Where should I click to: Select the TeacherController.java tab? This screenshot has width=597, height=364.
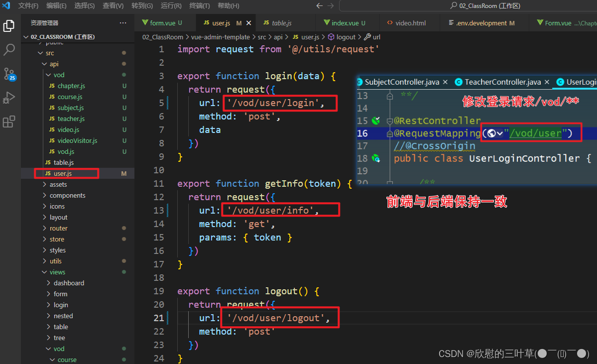tap(502, 82)
